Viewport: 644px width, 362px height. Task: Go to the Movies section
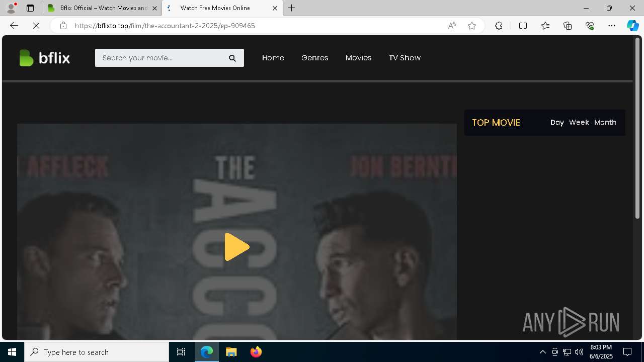pos(359,58)
